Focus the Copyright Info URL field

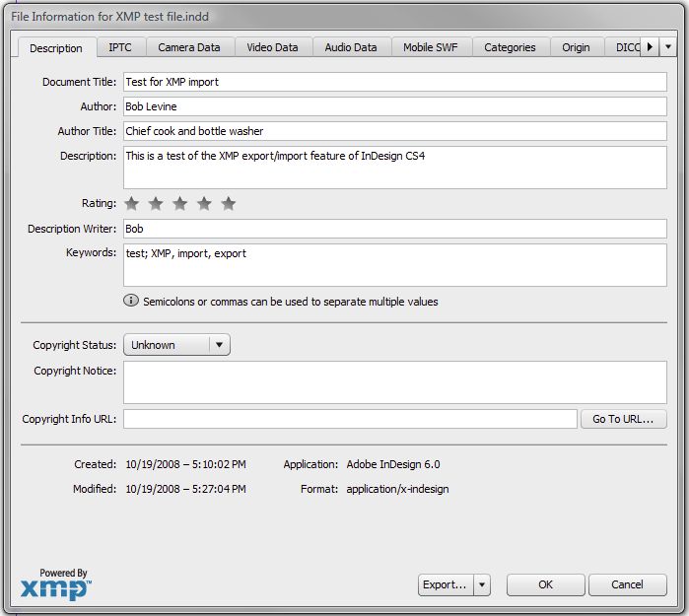click(x=350, y=419)
